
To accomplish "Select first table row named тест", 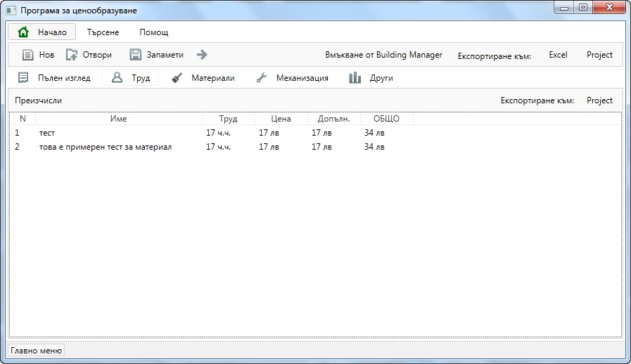I will 47,133.
